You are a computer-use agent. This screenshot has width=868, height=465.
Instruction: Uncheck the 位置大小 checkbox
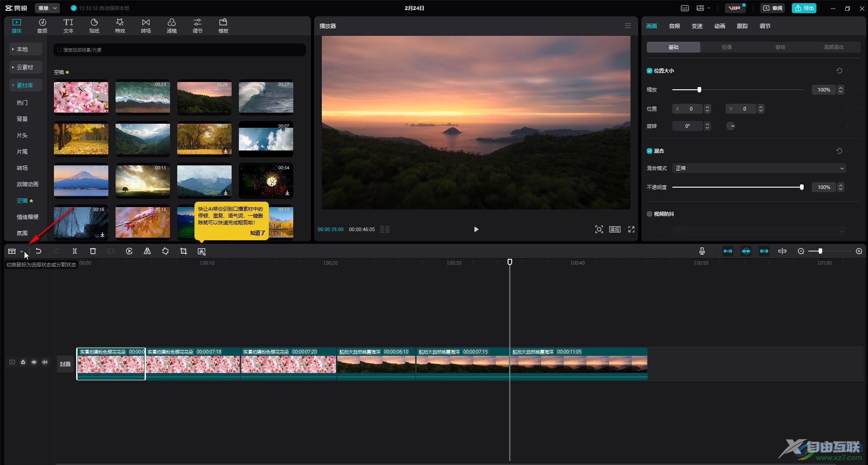pos(650,71)
